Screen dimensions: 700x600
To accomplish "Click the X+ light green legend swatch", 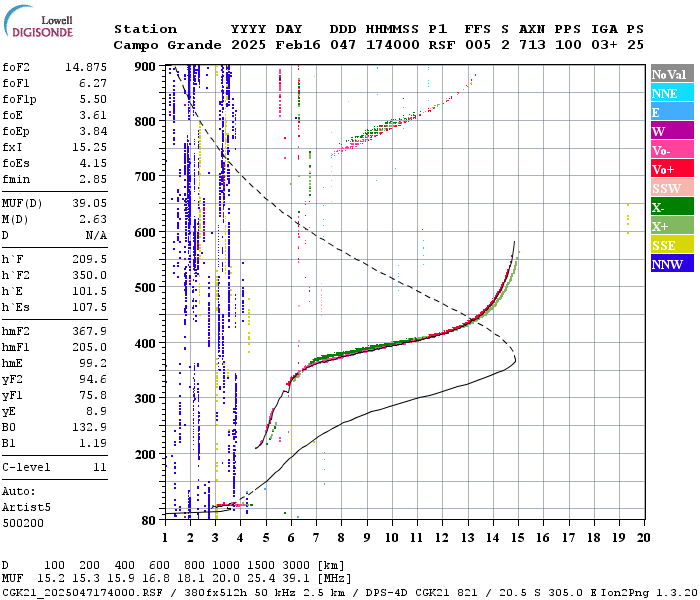I will tap(672, 226).
